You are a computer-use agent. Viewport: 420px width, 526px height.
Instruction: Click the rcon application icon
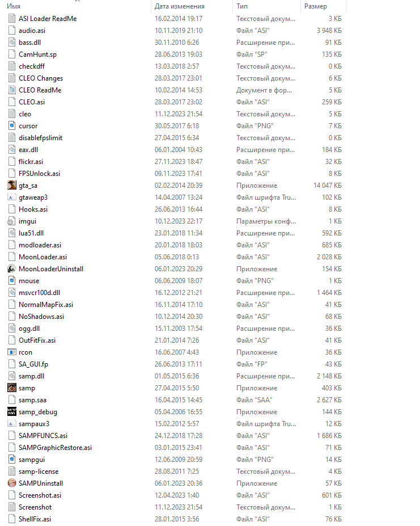click(x=12, y=352)
